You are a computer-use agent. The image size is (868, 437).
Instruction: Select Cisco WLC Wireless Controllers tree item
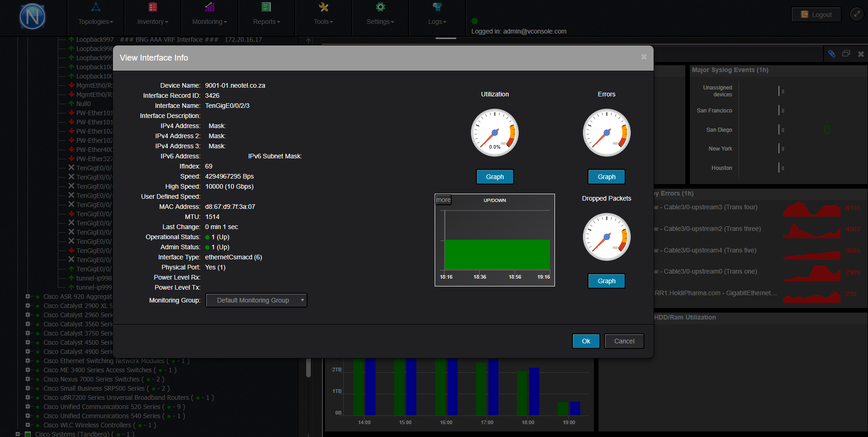tap(87, 425)
